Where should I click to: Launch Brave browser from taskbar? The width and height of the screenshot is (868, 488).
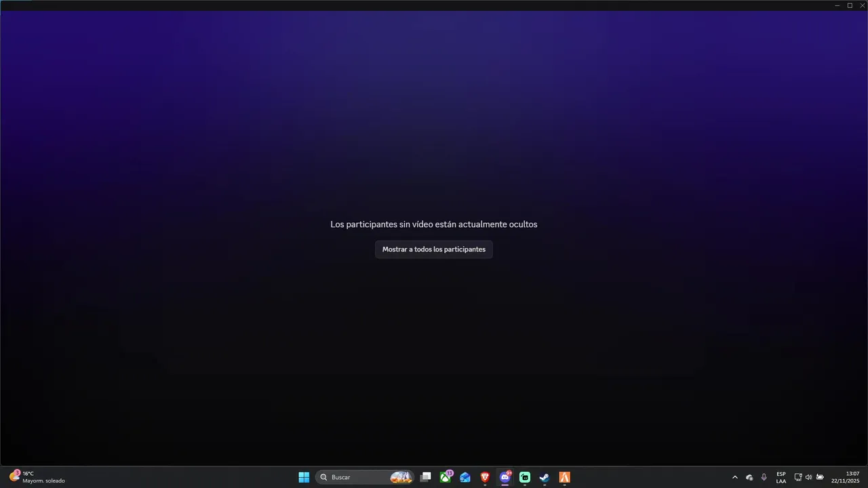485,477
